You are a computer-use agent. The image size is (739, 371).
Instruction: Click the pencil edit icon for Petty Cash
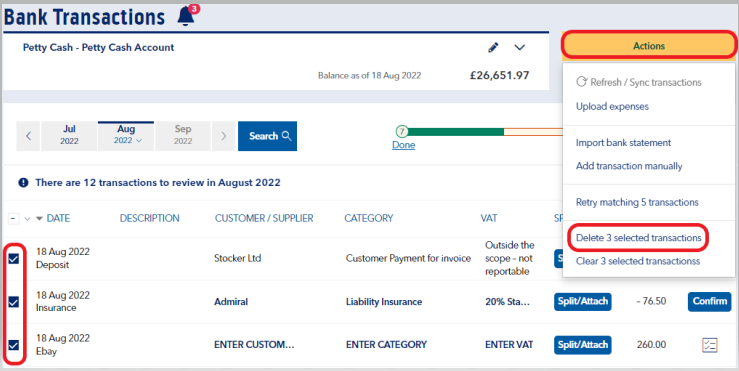pyautogui.click(x=493, y=47)
